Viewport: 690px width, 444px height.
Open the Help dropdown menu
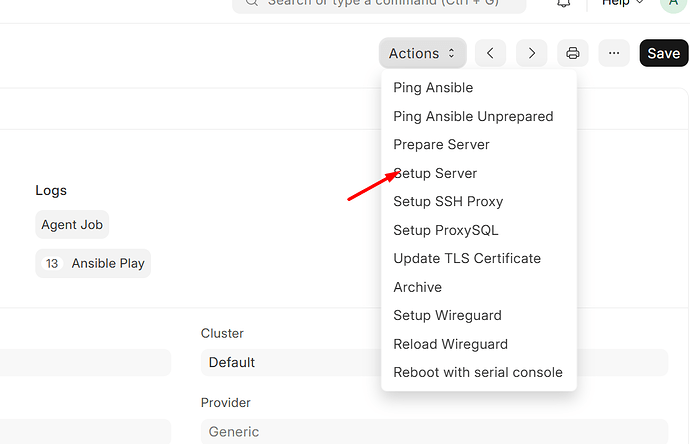622,4
